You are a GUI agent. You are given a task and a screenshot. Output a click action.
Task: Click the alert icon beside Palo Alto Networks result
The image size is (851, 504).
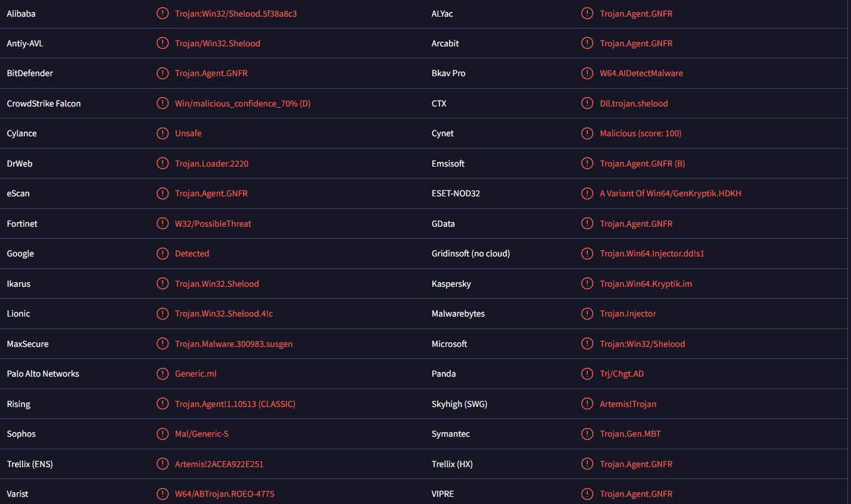click(x=163, y=374)
